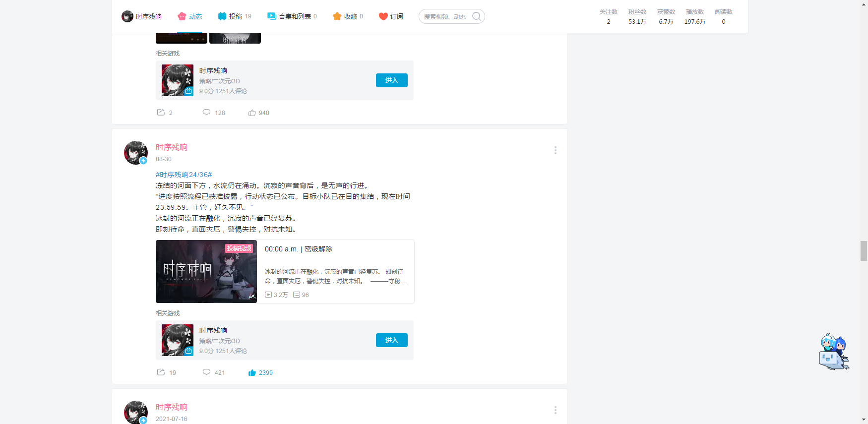Click the small header avatar icon
This screenshot has width=868, height=424.
coord(127,16)
